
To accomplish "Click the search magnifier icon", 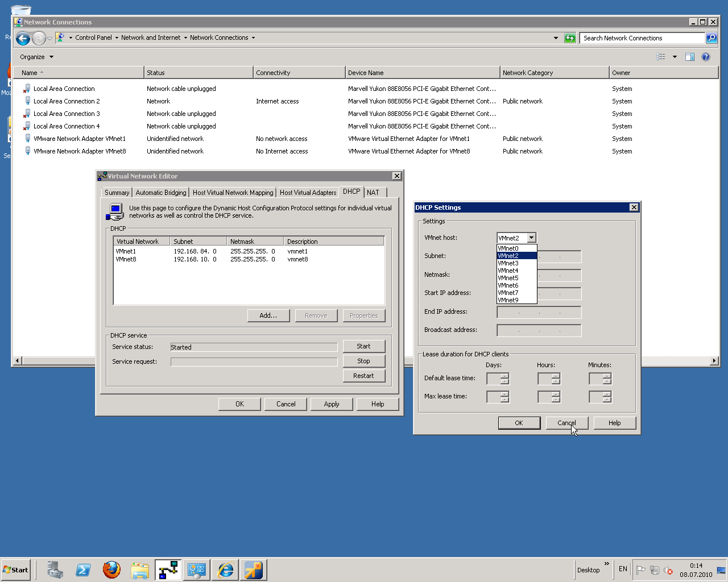I will click(712, 38).
